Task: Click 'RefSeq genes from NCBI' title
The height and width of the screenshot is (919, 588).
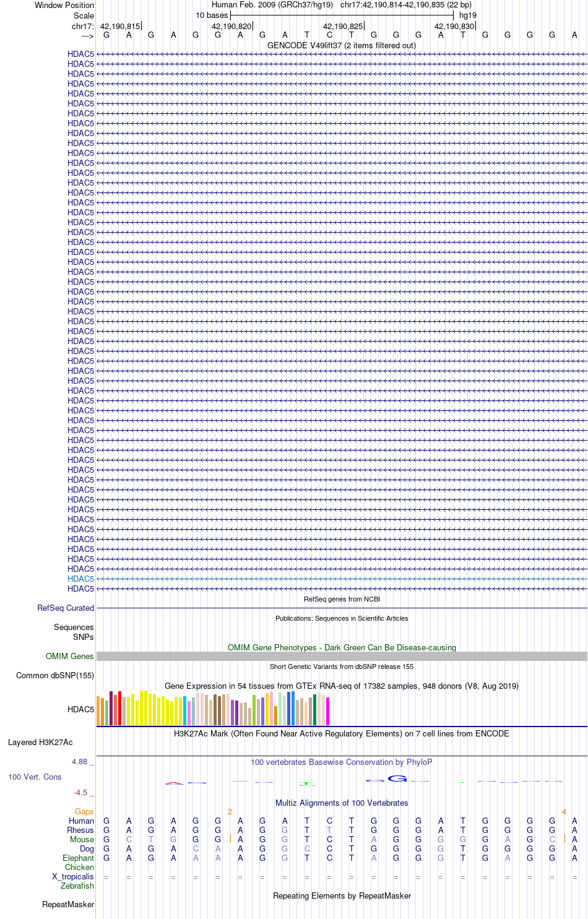Action: click(342, 599)
